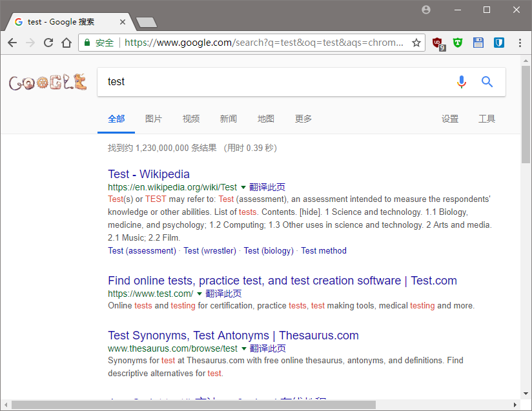
Task: Click the horizontal scrollbar thumb
Action: point(194,405)
